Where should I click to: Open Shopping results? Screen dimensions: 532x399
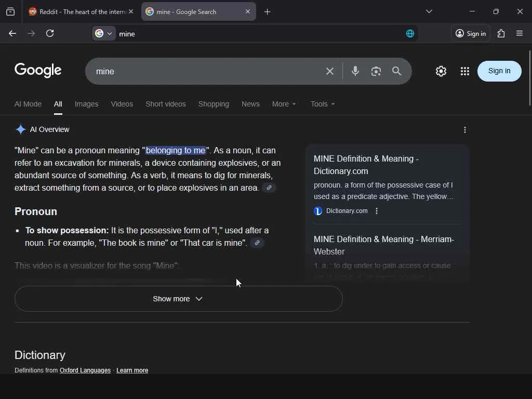214,104
